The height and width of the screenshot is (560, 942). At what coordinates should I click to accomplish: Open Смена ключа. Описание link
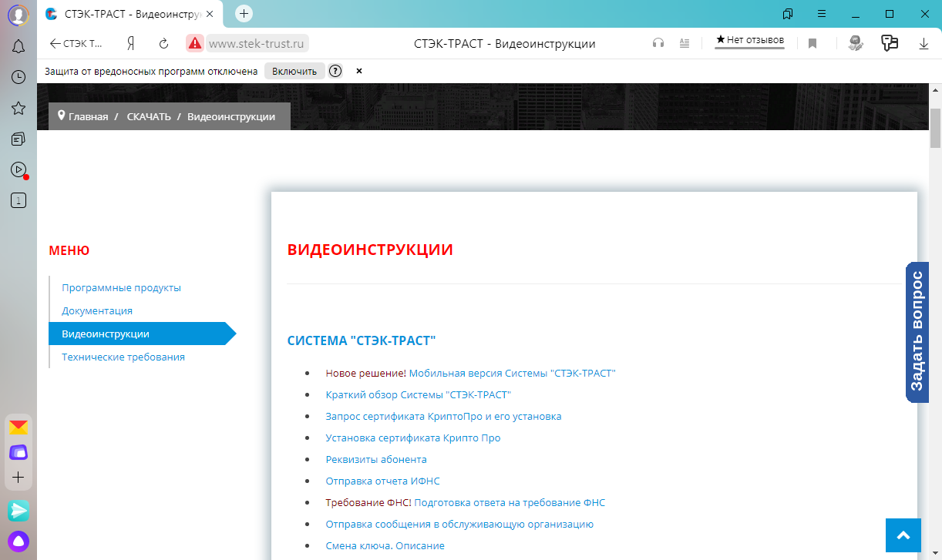pyautogui.click(x=385, y=545)
